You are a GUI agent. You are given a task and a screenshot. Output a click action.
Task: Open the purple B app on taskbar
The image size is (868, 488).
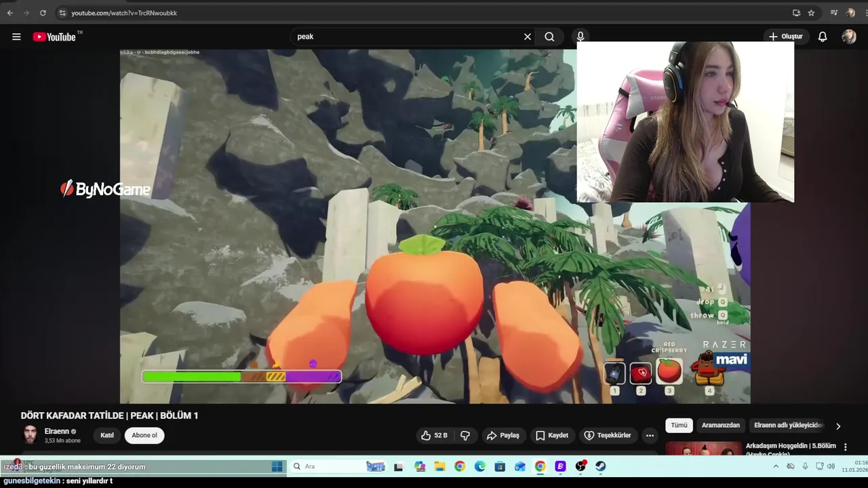(x=560, y=466)
